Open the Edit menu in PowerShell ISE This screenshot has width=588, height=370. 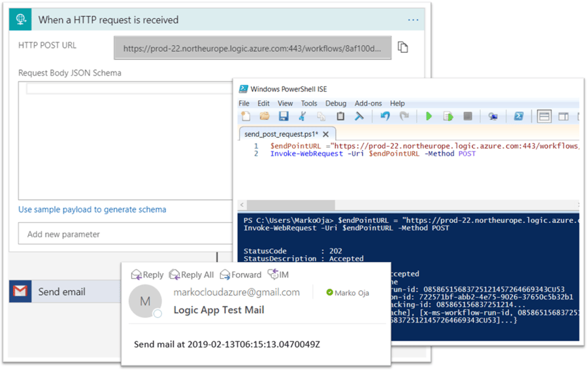(x=263, y=103)
